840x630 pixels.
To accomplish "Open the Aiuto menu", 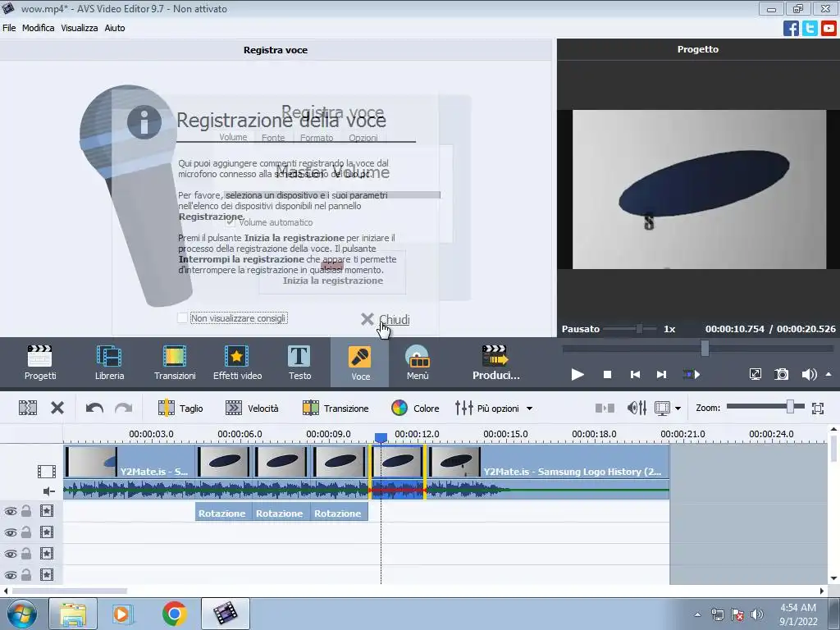I will [115, 28].
